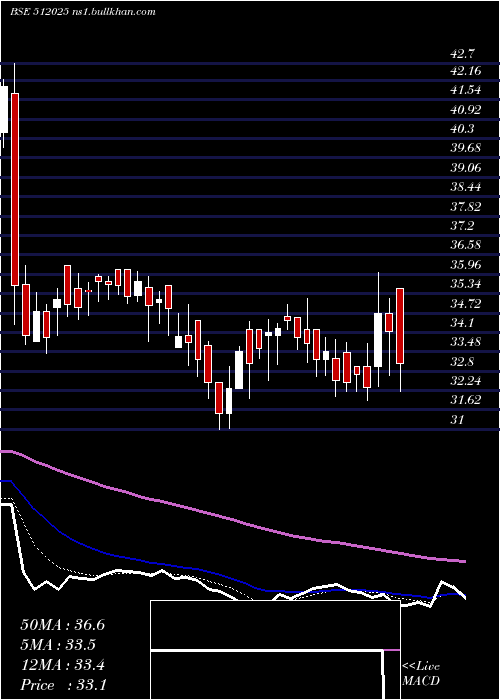The height and width of the screenshot is (700, 500).
Task: Click the last red candlestick on the right
Action: tap(400, 326)
